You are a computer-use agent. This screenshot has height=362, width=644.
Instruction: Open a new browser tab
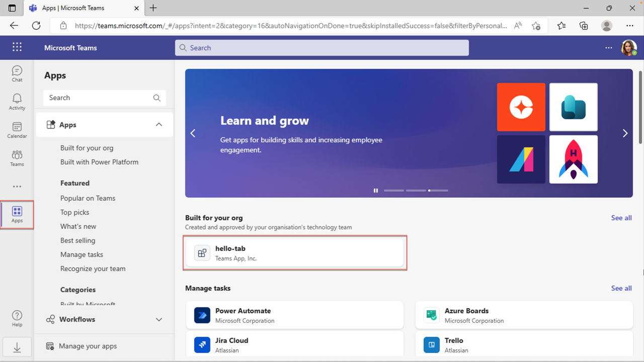pos(153,8)
